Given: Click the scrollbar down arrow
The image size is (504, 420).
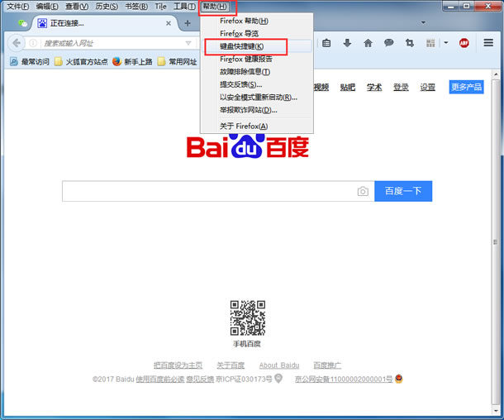Looking at the screenshot, I should click(x=496, y=410).
